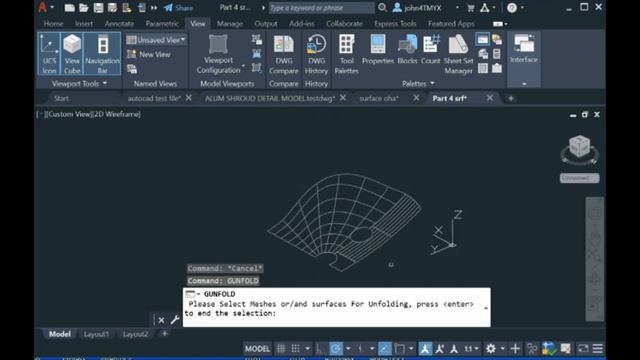
Task: Click the Share button
Action: pos(178,8)
